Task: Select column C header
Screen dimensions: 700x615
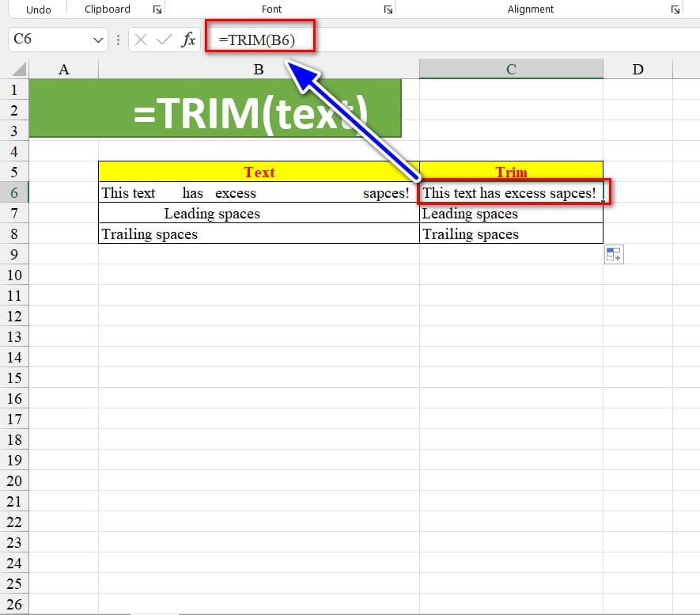Action: pyautogui.click(x=511, y=70)
